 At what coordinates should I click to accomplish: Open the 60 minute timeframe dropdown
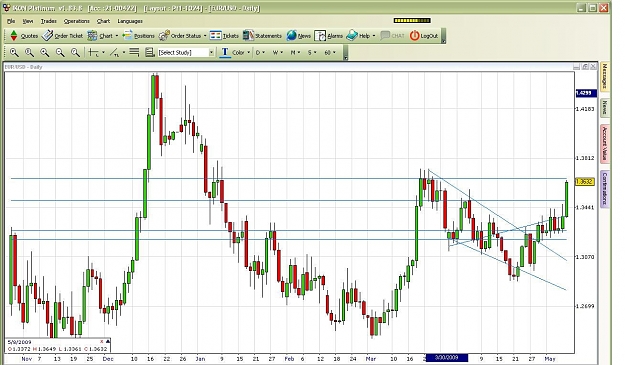click(x=330, y=52)
